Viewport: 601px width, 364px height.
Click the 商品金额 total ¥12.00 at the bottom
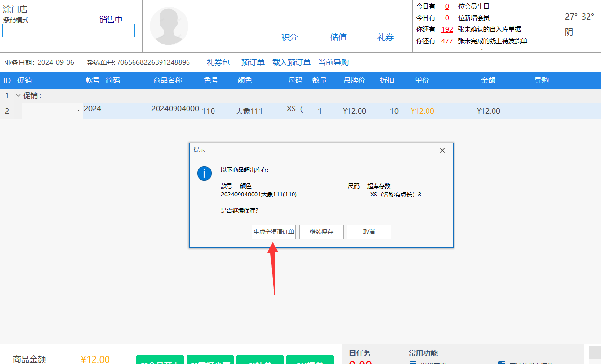(95, 359)
